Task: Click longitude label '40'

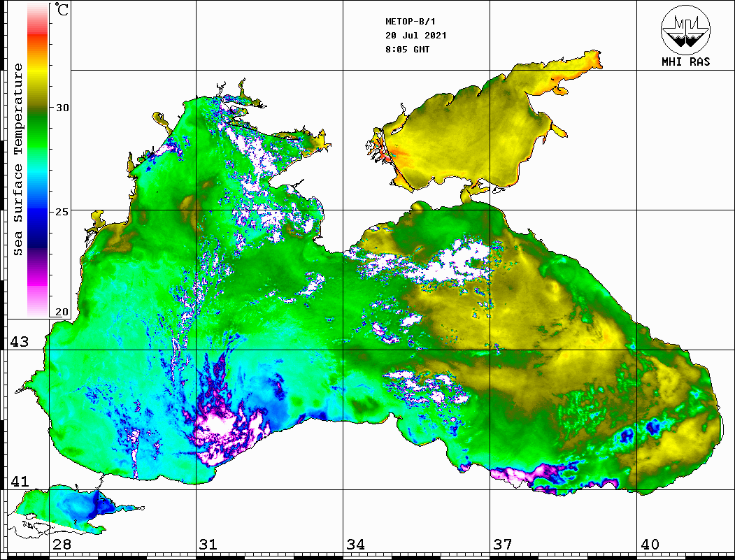Action: 650,545
